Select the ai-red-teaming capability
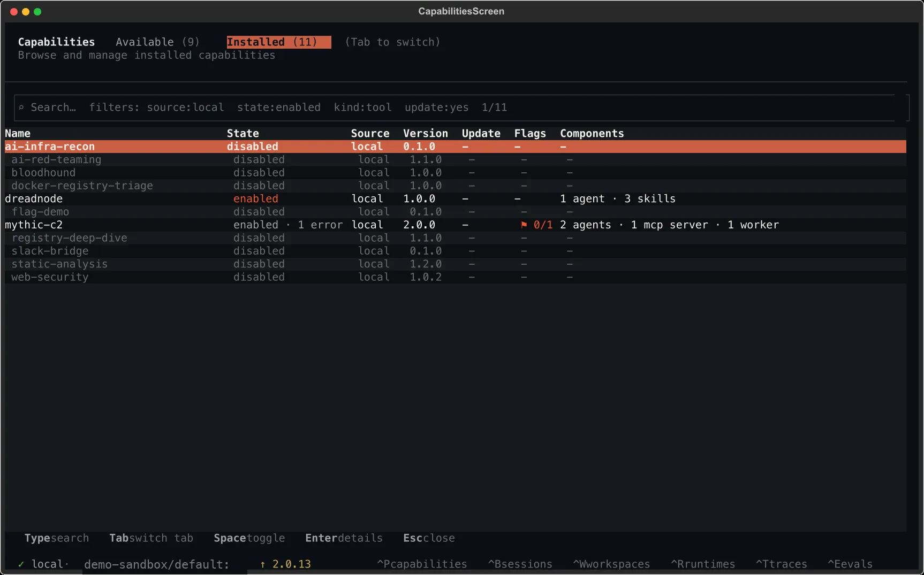Viewport: 924px width, 575px height. click(x=456, y=159)
